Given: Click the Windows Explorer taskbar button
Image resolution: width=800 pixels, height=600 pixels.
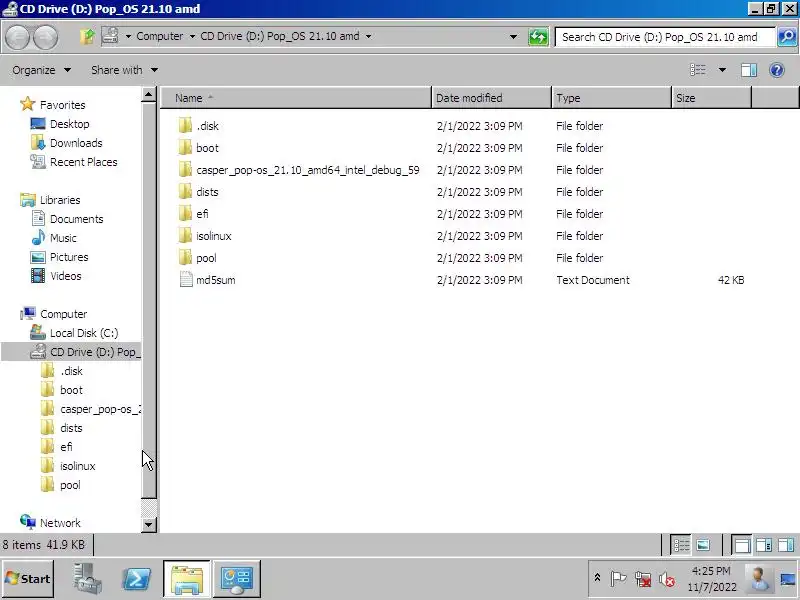Looking at the screenshot, I should coord(187,579).
